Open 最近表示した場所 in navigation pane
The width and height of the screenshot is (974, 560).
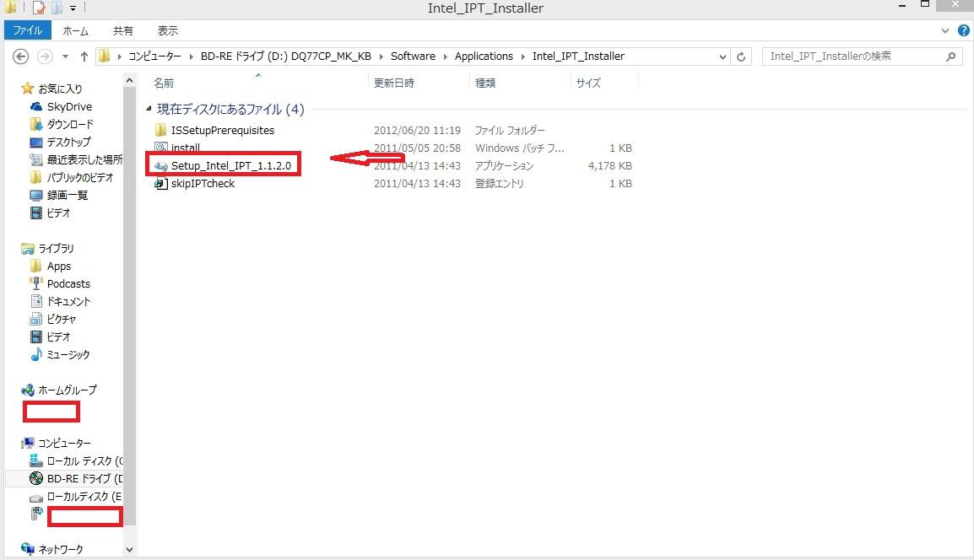coord(84,159)
